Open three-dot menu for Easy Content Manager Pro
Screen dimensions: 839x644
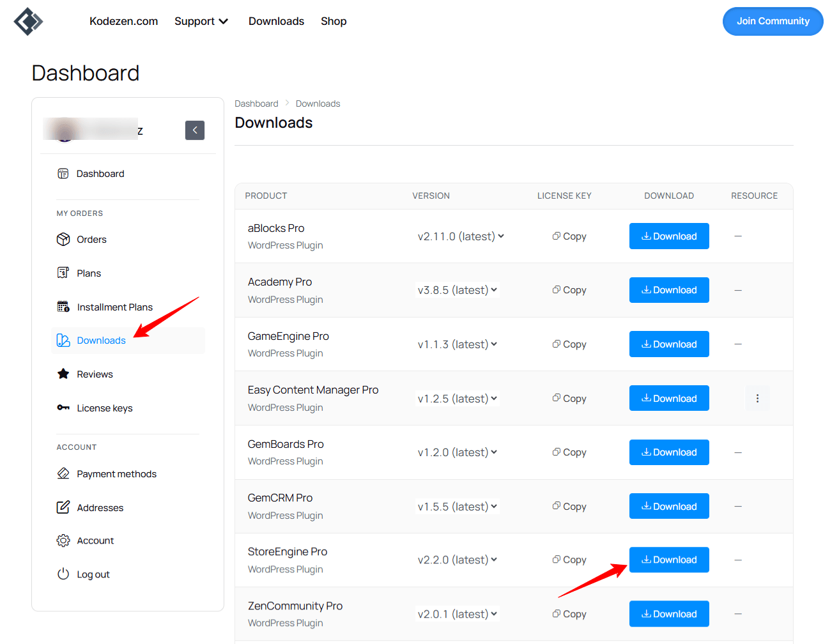click(758, 399)
